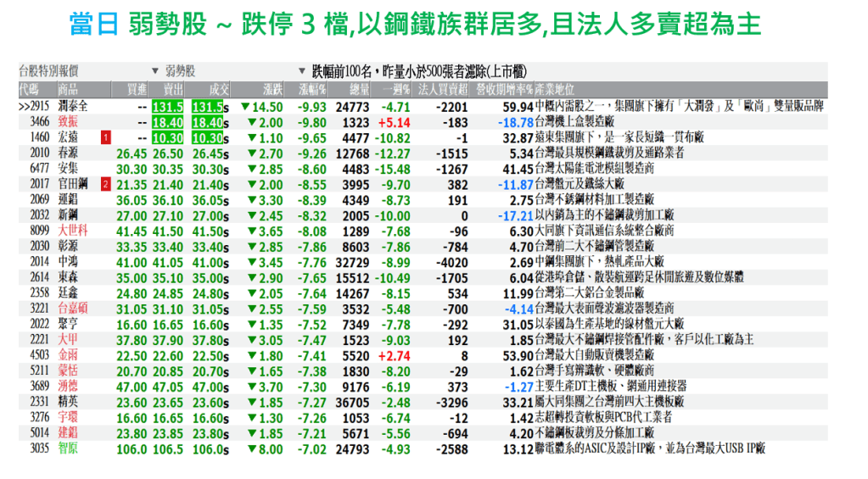Sort by the 漲幅% column header

(311, 88)
